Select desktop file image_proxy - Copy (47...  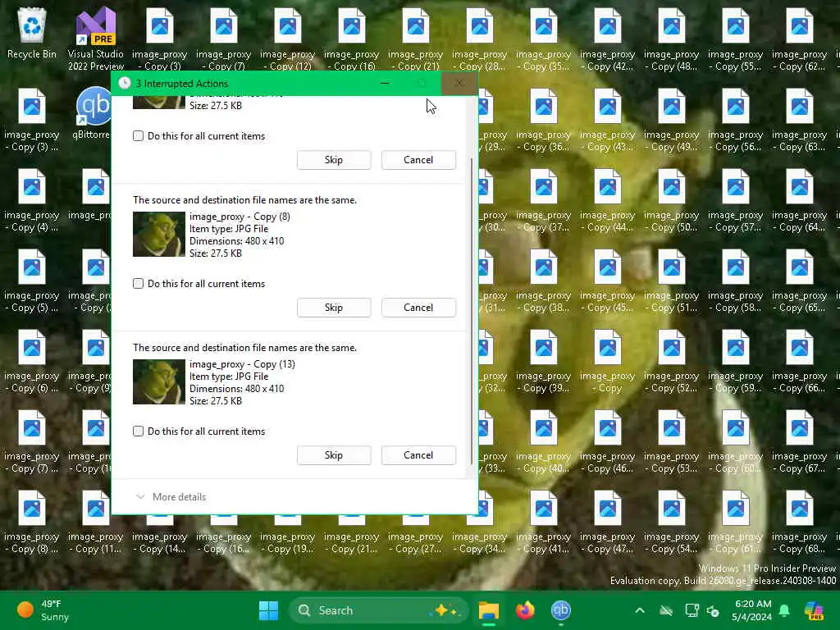[x=608, y=521]
